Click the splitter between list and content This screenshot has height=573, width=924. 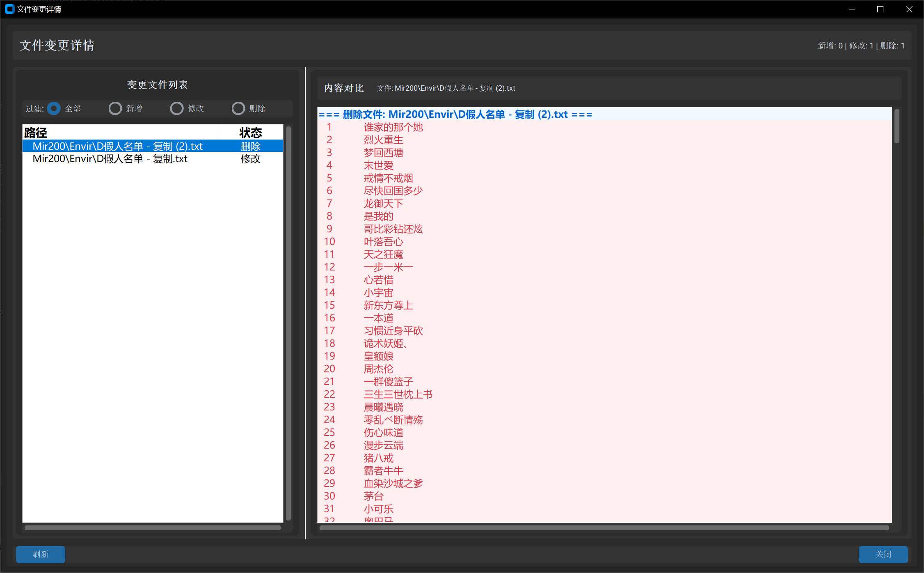[x=305, y=303]
